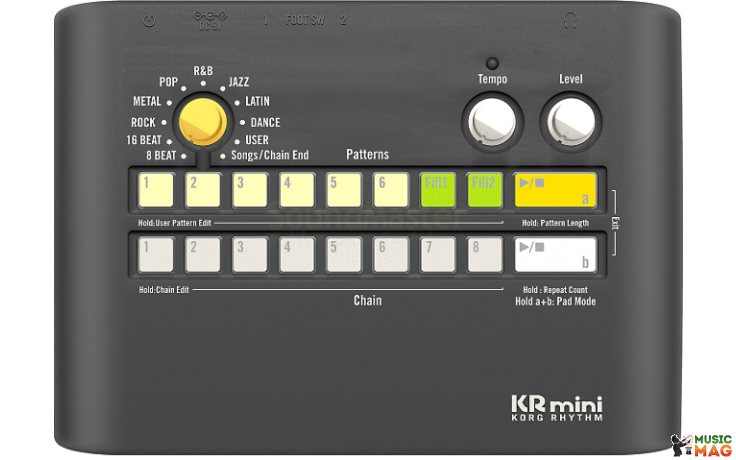Select the JAZZ genre position
This screenshot has width=736, height=460.
[x=239, y=82]
